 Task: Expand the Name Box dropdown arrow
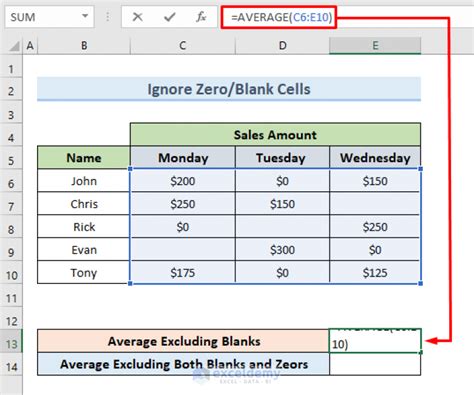pyautogui.click(x=85, y=16)
